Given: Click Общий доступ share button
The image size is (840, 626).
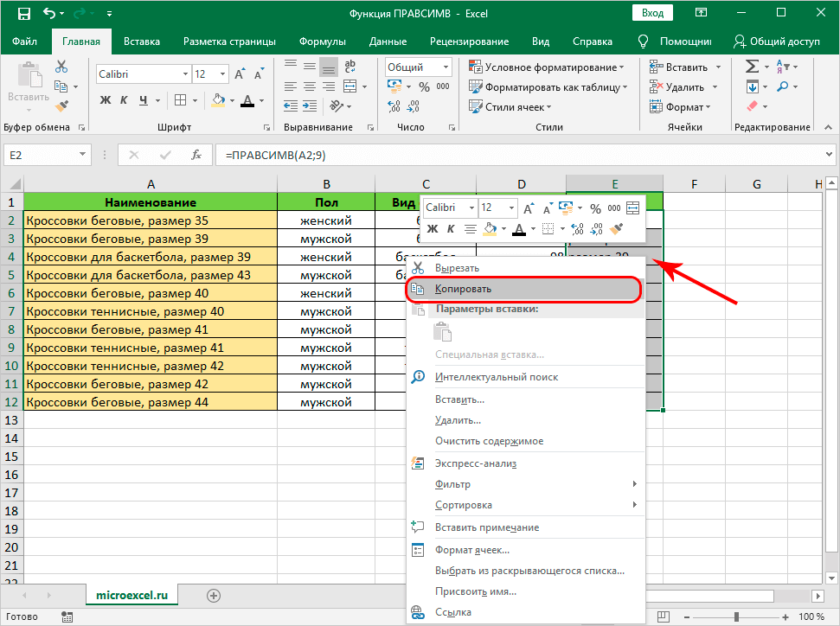Looking at the screenshot, I should point(777,42).
